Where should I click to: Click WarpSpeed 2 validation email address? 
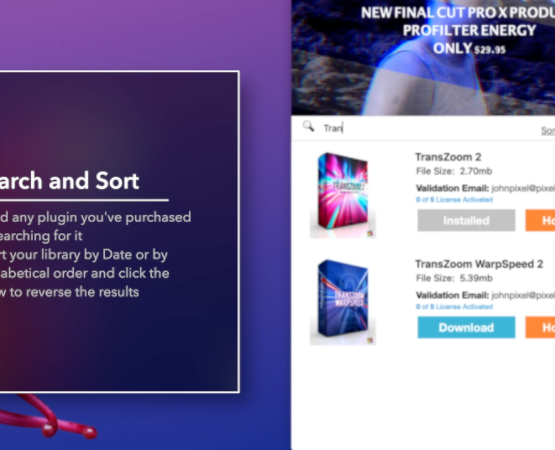[523, 295]
